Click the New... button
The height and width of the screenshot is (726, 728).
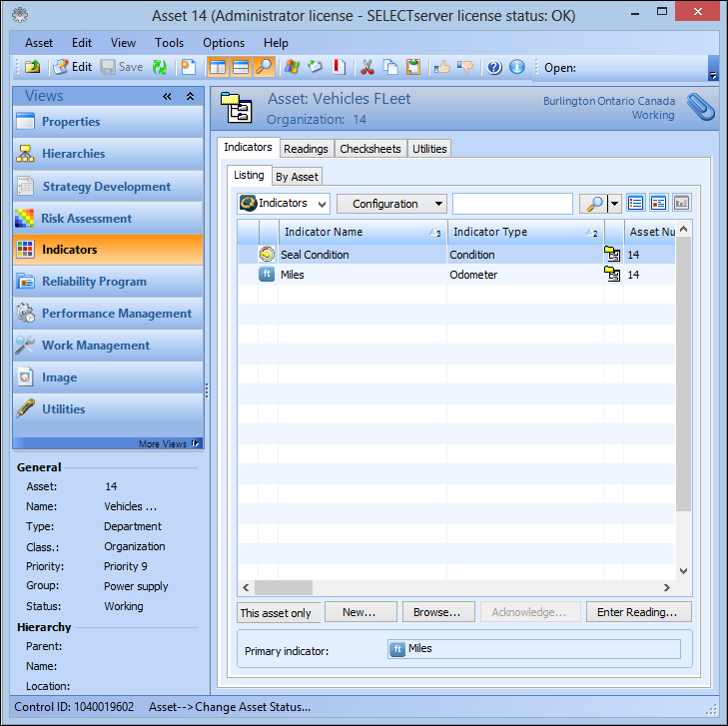(359, 612)
